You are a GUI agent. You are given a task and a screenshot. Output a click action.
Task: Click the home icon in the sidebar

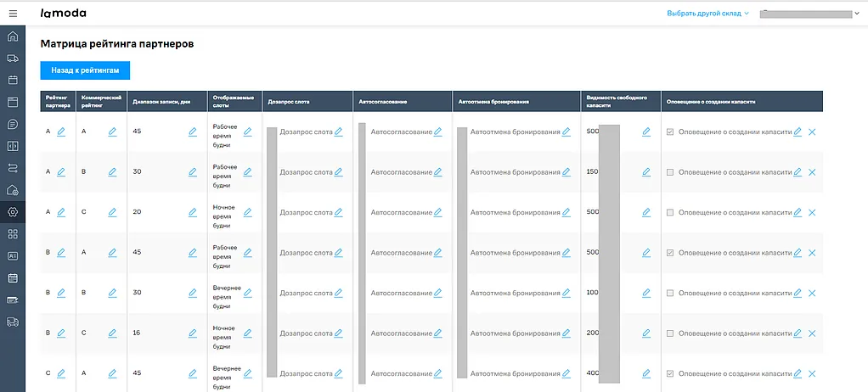tap(13, 36)
